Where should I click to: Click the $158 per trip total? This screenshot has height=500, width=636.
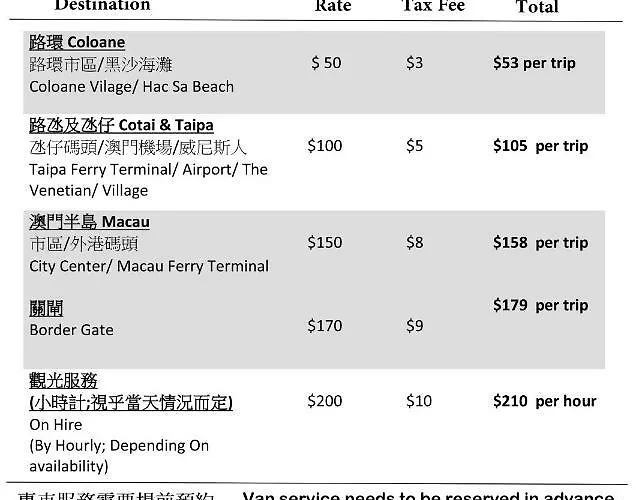540,243
